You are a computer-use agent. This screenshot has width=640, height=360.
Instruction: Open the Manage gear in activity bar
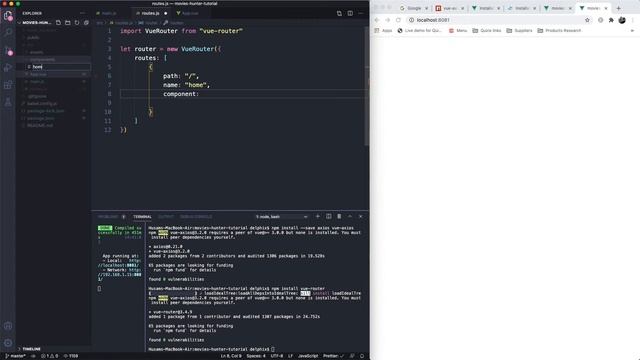coord(8,343)
